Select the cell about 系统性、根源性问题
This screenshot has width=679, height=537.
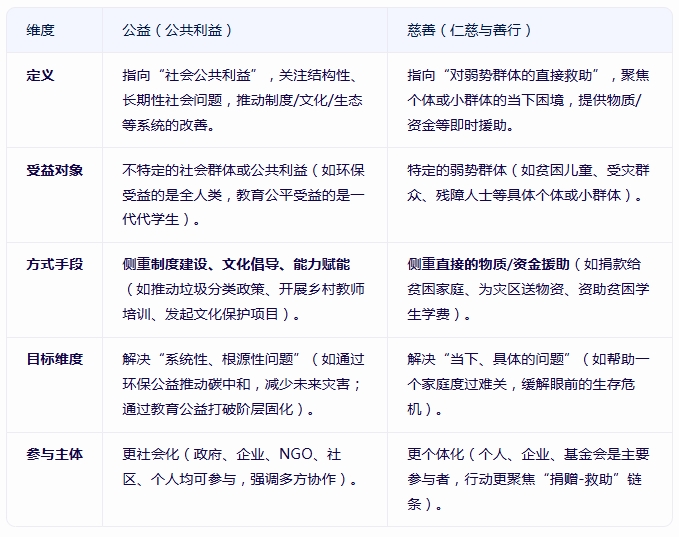click(243, 384)
